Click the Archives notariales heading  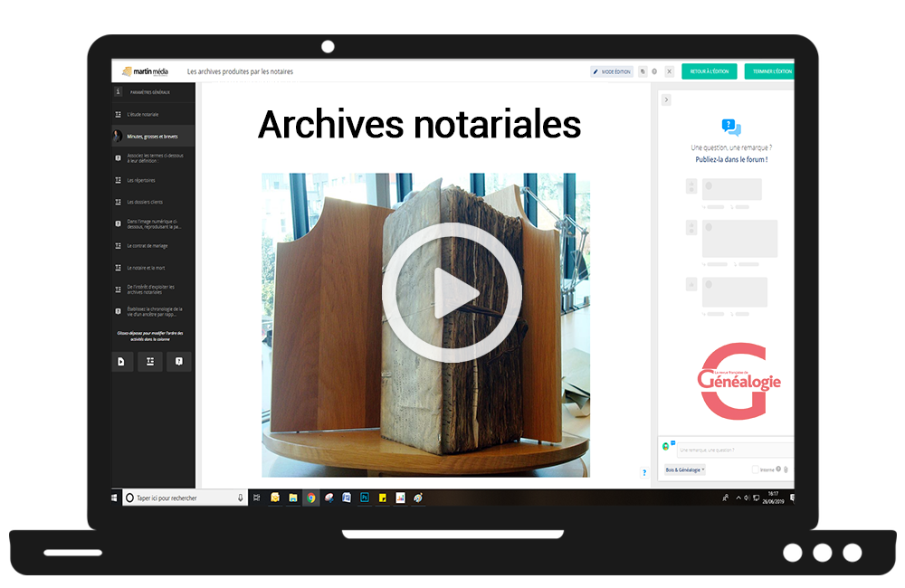[x=420, y=125]
